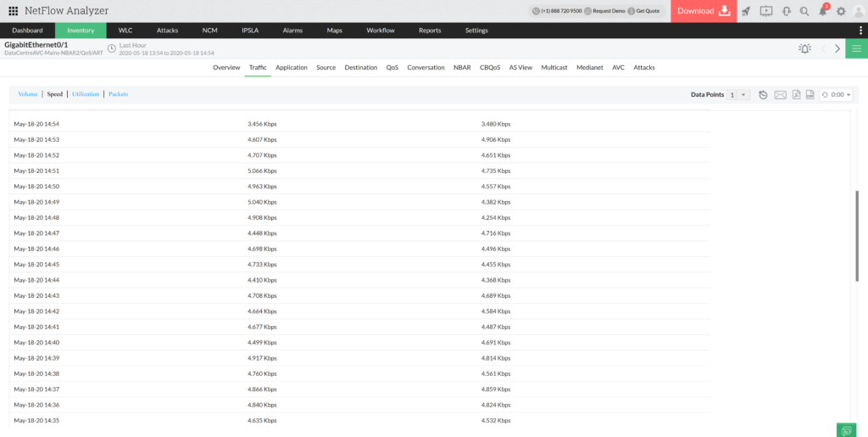
Task: Open the three-dot overflow menu
Action: [860, 31]
